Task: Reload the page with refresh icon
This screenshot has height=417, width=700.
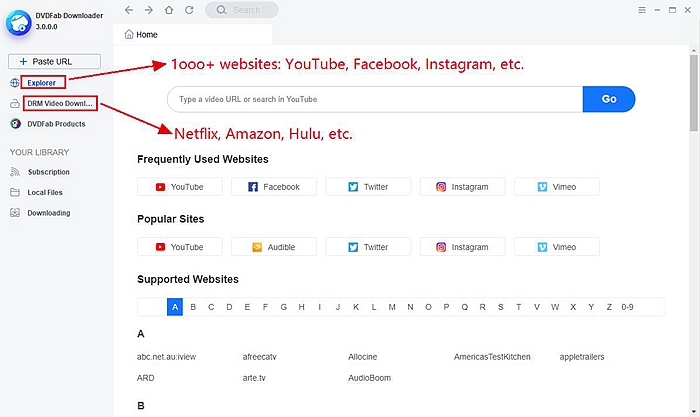Action: tap(189, 10)
